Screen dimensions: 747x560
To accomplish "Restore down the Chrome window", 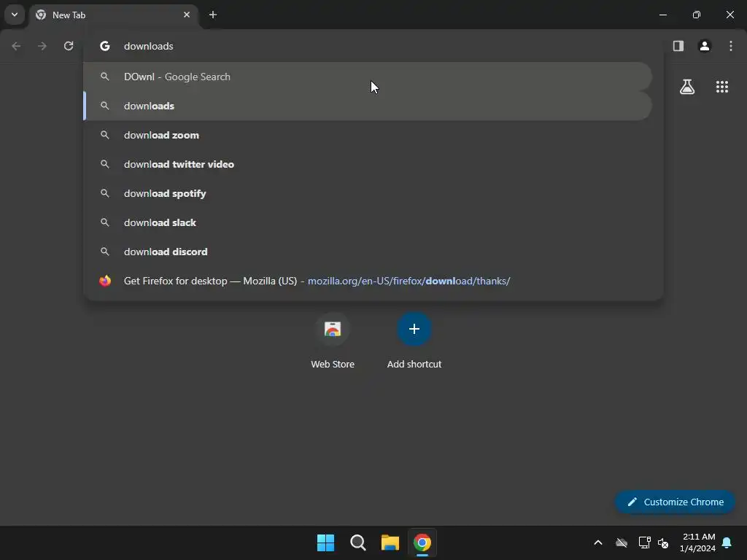I will pos(697,15).
